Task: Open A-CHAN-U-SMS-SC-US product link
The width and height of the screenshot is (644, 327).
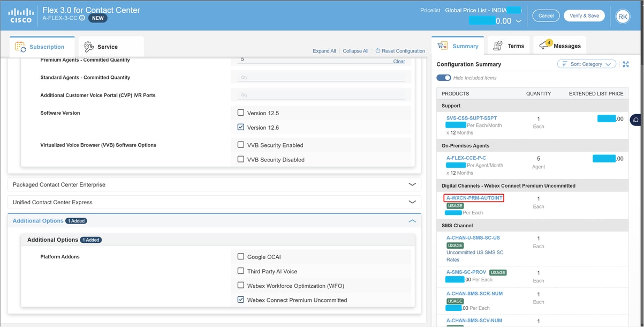Action: tap(473, 237)
